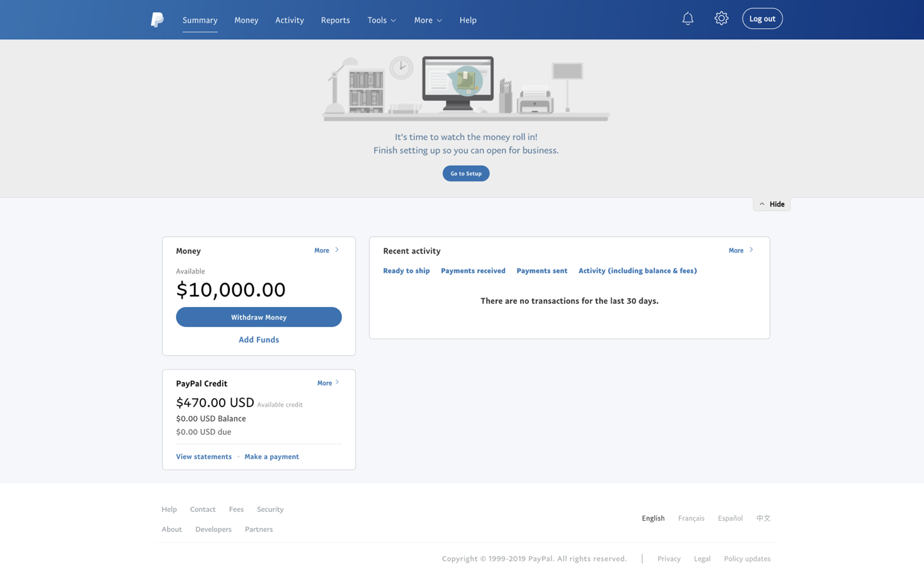Click the footer Help link

coord(169,509)
